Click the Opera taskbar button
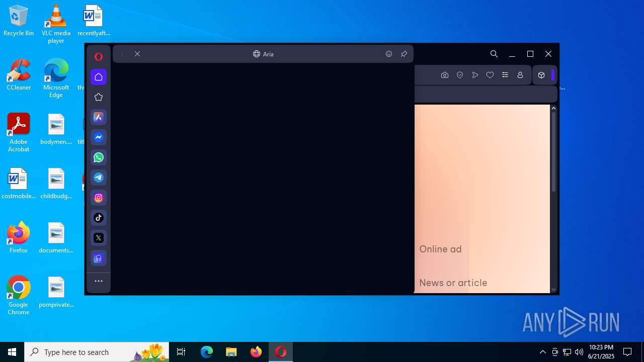 click(281, 352)
